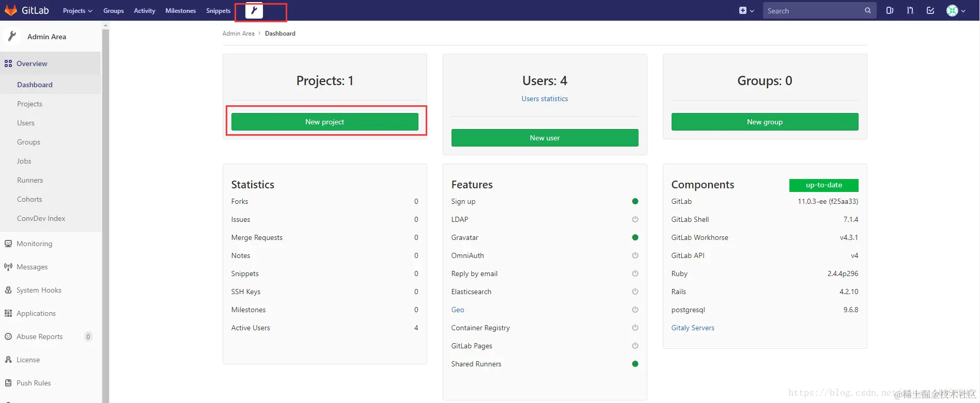Click the plus new-item icon
Viewport: 980px width, 403px height.
[x=743, y=10]
